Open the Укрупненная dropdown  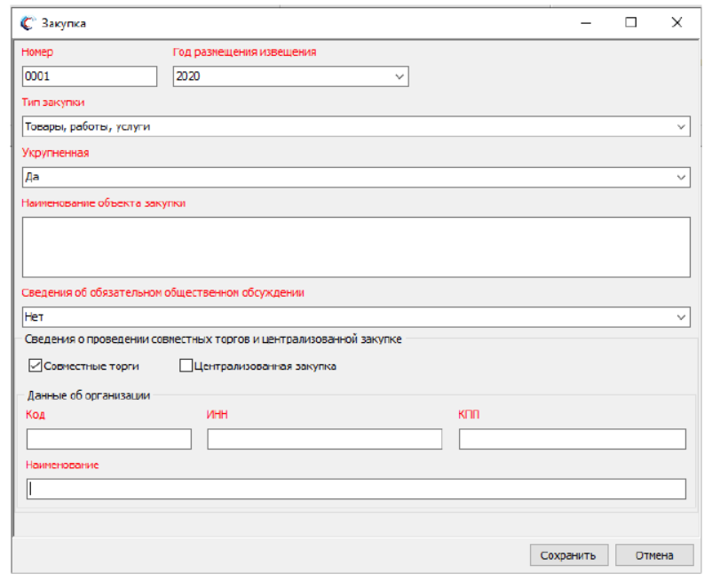coord(681,178)
